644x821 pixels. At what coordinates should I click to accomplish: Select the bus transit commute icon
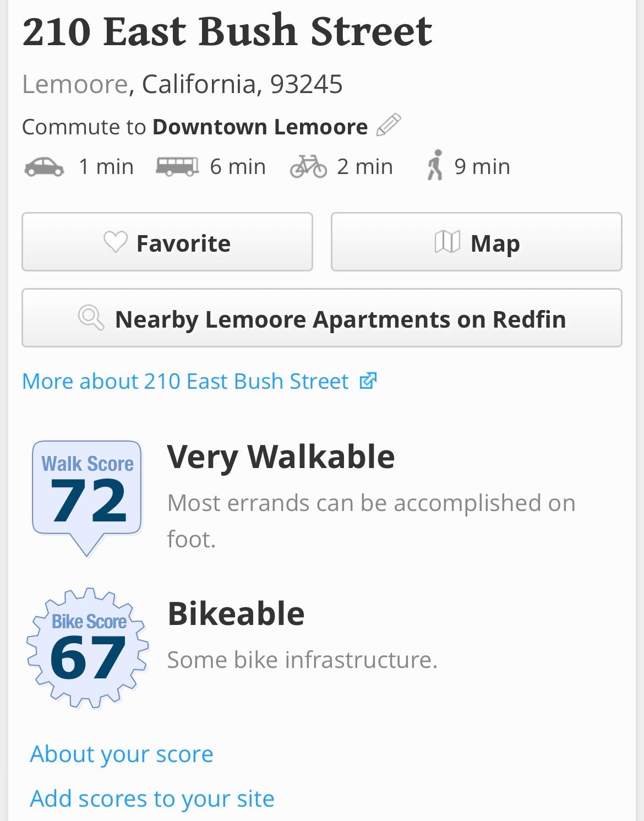point(177,166)
